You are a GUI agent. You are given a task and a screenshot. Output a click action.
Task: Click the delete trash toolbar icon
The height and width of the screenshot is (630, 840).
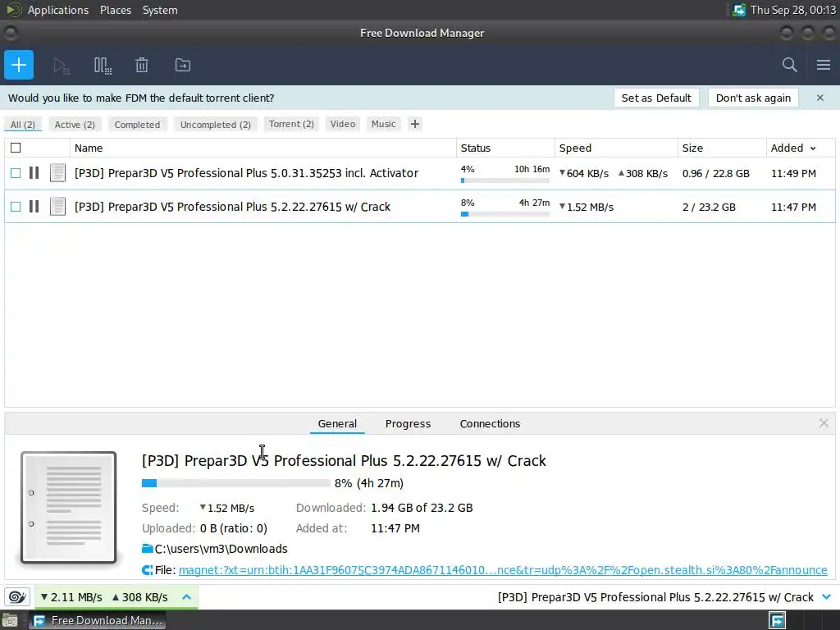pos(141,66)
